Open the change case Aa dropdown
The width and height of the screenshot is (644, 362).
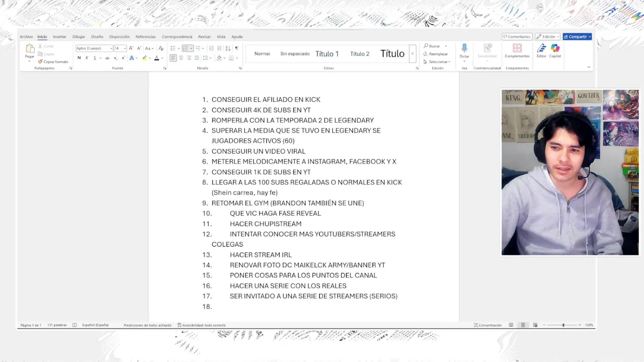(149, 48)
